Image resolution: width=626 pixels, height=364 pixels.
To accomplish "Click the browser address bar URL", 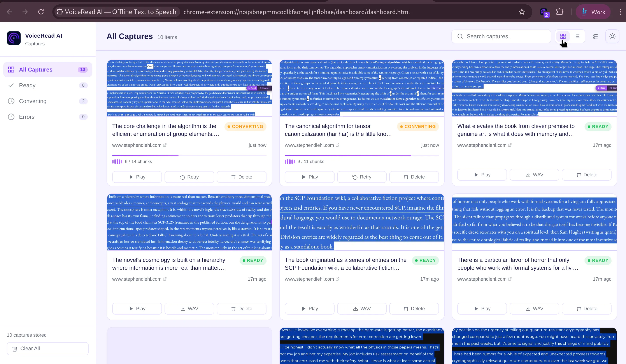I will pos(297,12).
